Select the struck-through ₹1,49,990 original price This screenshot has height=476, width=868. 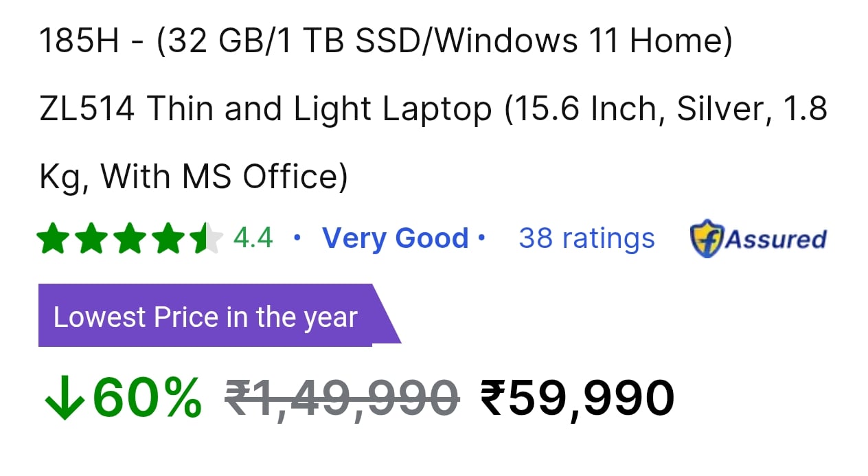(x=342, y=398)
